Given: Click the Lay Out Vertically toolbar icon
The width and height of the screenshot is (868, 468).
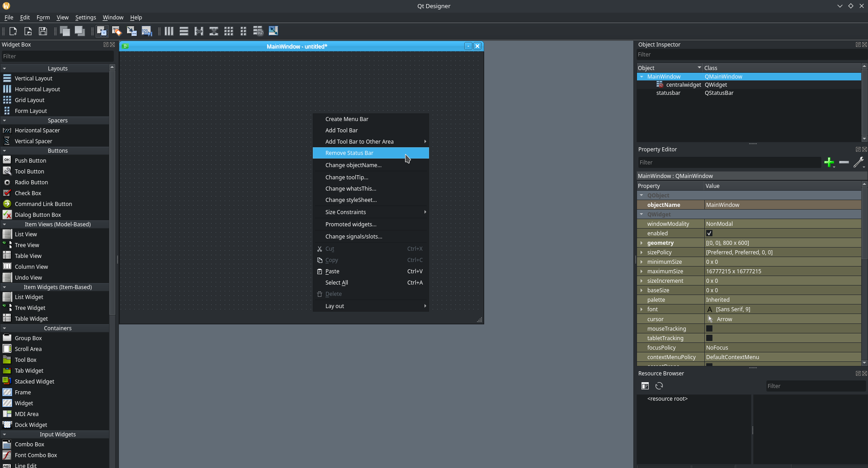Looking at the screenshot, I should (184, 31).
